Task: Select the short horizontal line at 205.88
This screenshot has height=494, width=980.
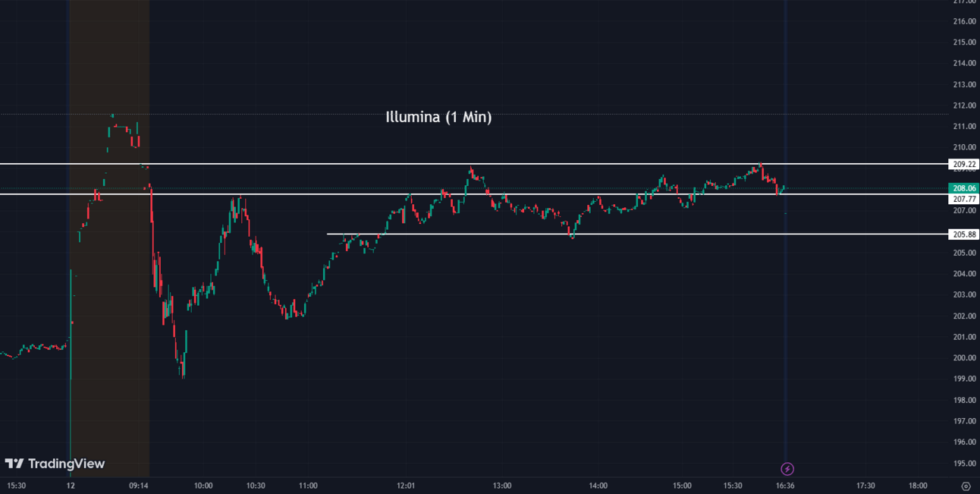Action: 637,234
